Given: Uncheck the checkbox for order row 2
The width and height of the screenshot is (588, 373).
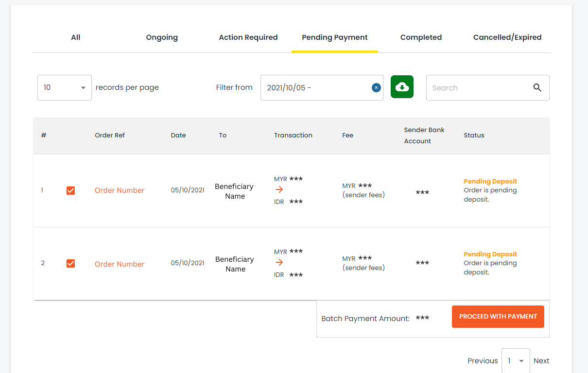Looking at the screenshot, I should pyautogui.click(x=70, y=263).
